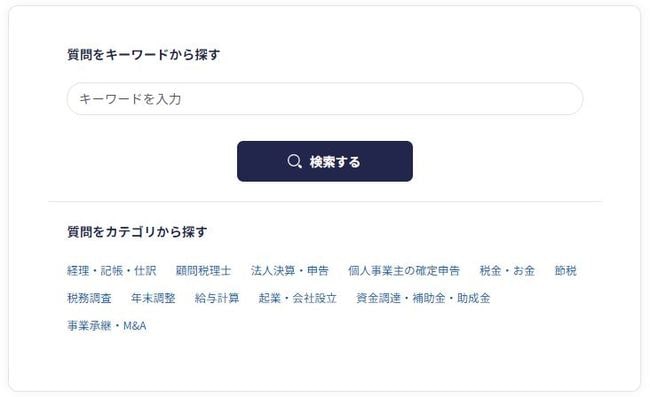
Task: Click the 質問をカテゴリから探す heading
Action: [x=137, y=232]
